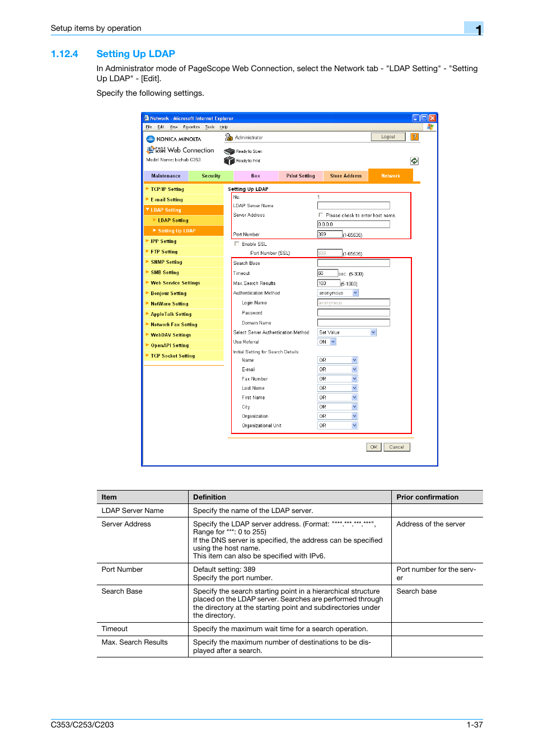Click the Administrator user icon
534x756 pixels.
[228, 137]
